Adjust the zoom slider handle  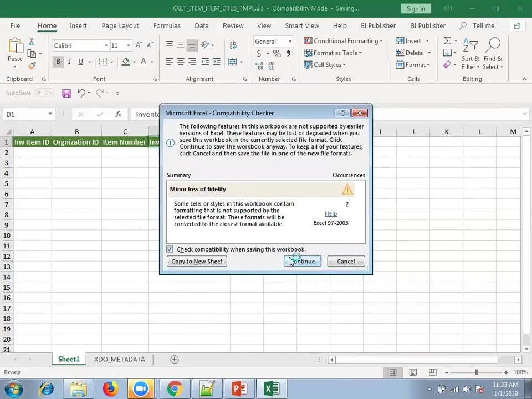click(477, 372)
